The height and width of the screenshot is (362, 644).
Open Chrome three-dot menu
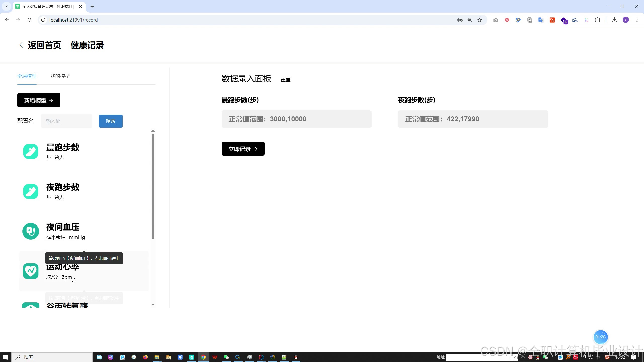[637, 20]
